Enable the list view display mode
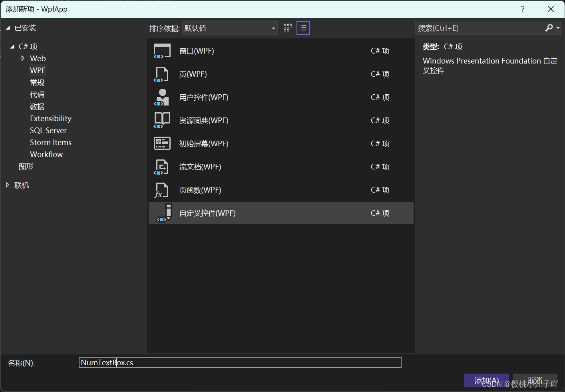Image resolution: width=565 pixels, height=392 pixels. click(x=303, y=28)
